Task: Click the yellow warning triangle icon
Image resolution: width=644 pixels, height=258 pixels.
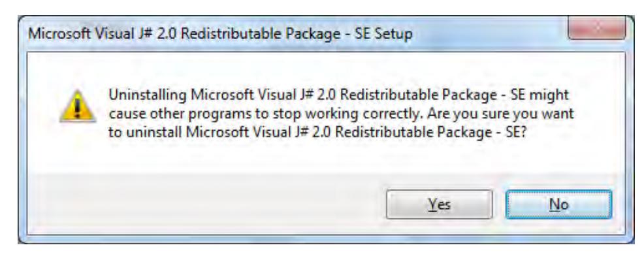Action: [78, 106]
